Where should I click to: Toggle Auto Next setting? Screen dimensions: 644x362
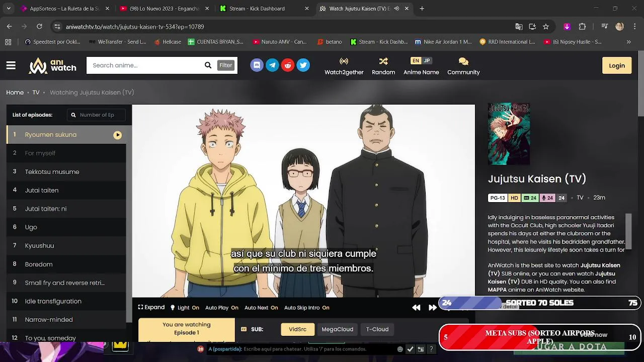point(261,308)
